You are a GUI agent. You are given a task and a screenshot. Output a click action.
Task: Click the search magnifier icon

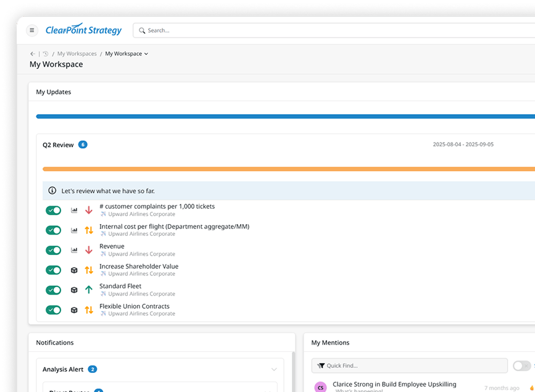click(142, 30)
